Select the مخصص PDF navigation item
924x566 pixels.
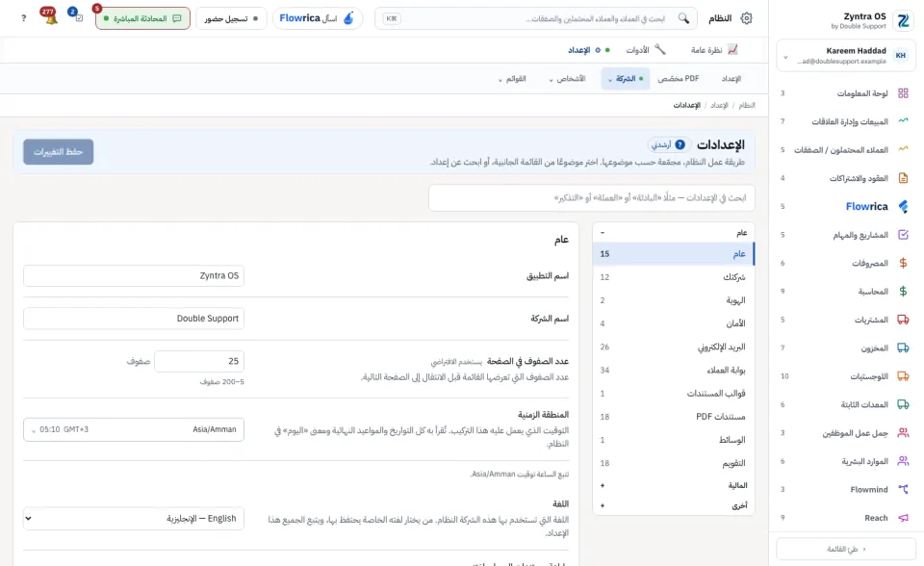tap(679, 78)
